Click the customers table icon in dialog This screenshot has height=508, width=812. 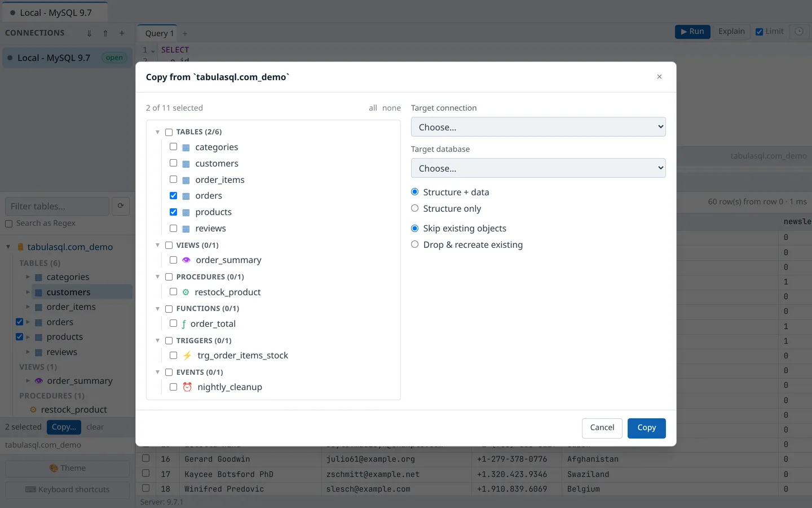point(186,164)
